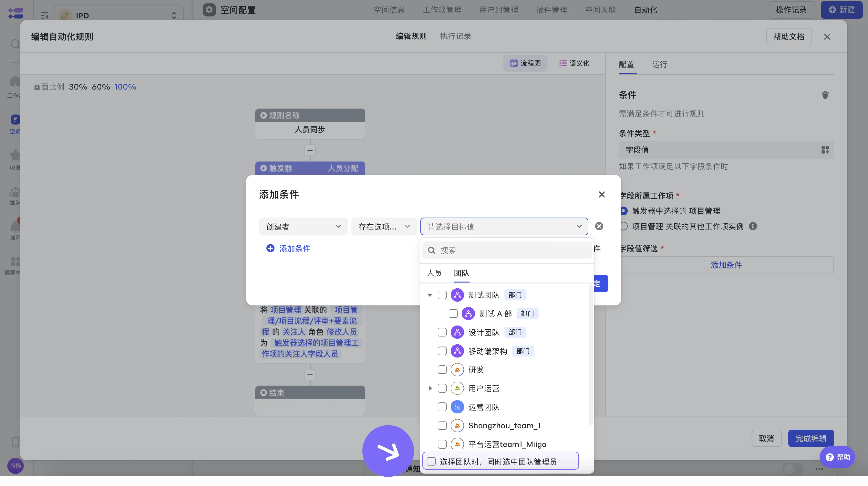Click the grid icon in 字段值 field
Screen dimensions: 868x486
click(x=825, y=150)
